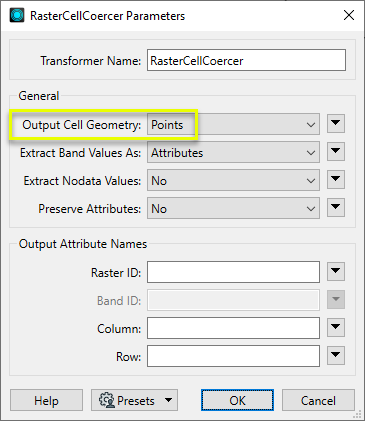Click the Transformer Name text field
The height and width of the screenshot is (421, 365).
pyautogui.click(x=246, y=60)
